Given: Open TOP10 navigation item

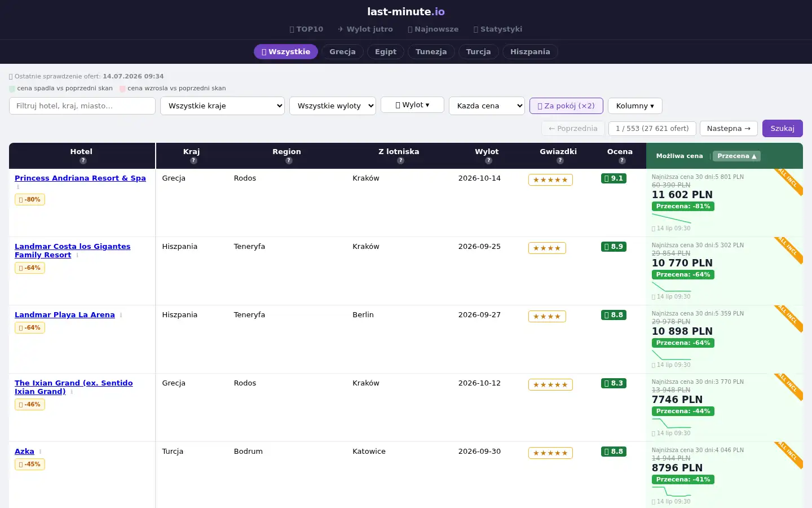Looking at the screenshot, I should pos(306,29).
